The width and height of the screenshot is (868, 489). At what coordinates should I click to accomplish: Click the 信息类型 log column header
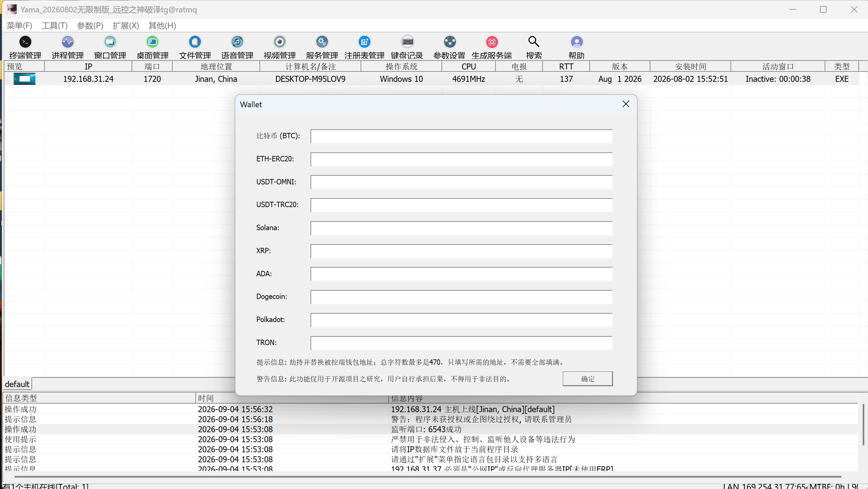(x=99, y=398)
